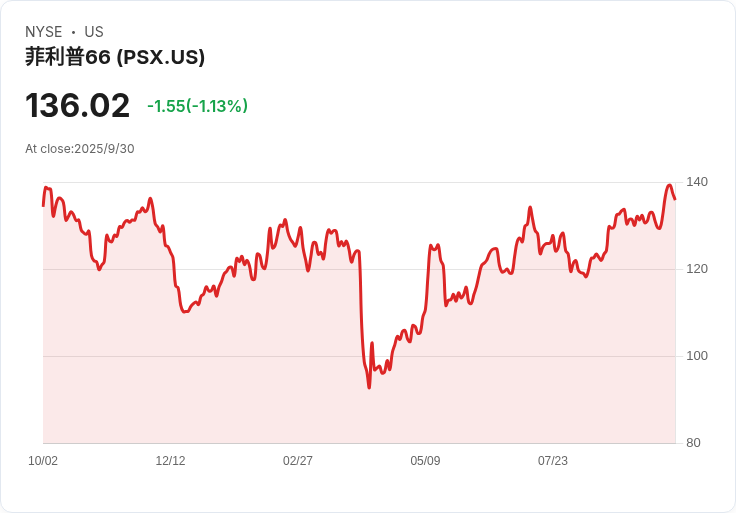
Task: Click the 05/09 date axis label
Action: pos(425,461)
